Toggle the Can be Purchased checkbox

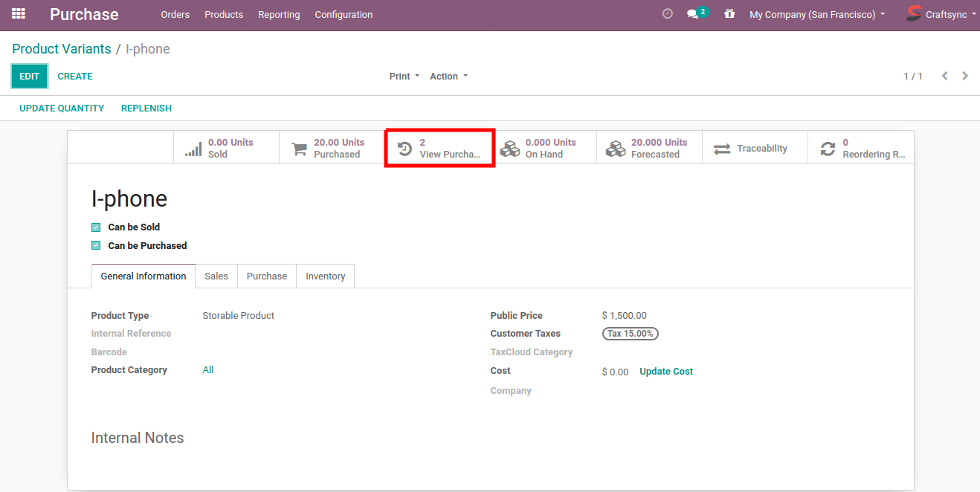[96, 246]
